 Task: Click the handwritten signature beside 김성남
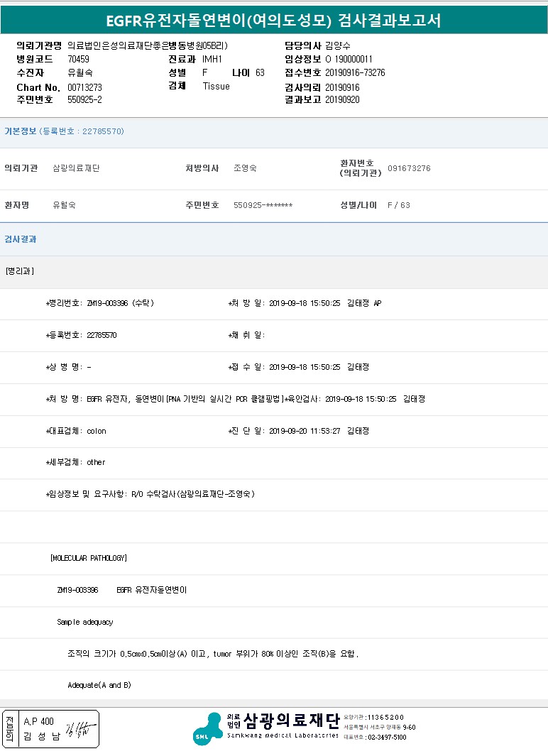click(x=80, y=728)
